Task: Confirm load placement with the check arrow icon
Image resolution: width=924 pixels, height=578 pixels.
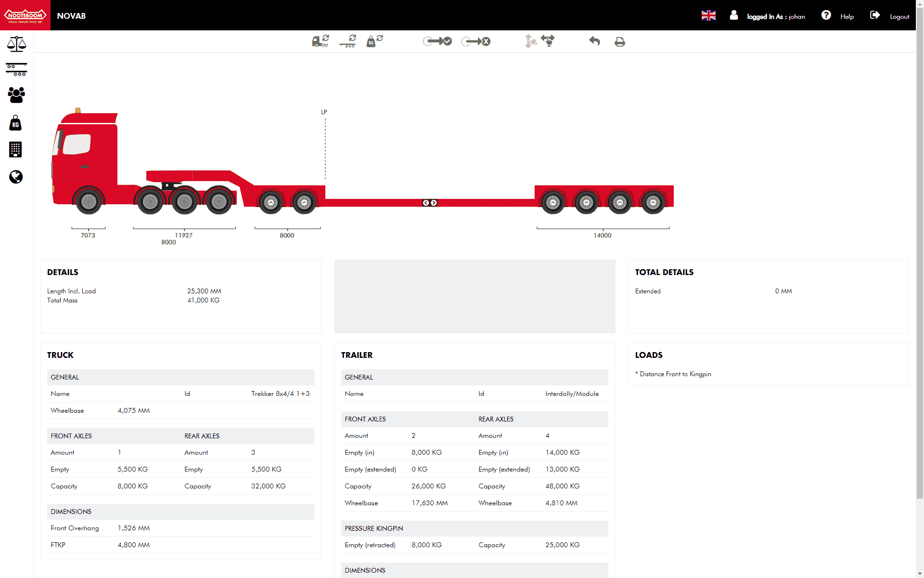Action: (437, 41)
